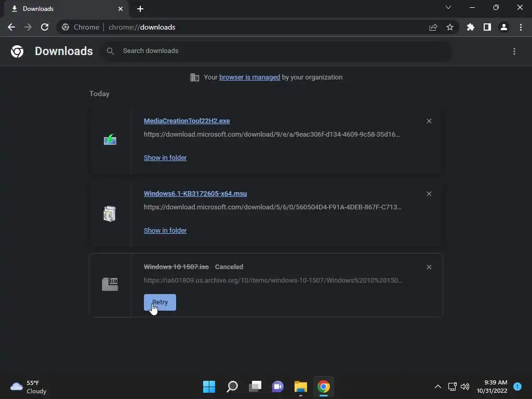Click the Today date heading
Image resolution: width=532 pixels, height=399 pixels.
99,94
